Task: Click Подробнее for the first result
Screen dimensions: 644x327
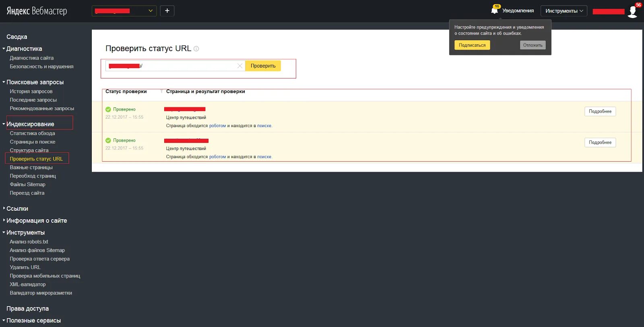Action: [x=600, y=111]
